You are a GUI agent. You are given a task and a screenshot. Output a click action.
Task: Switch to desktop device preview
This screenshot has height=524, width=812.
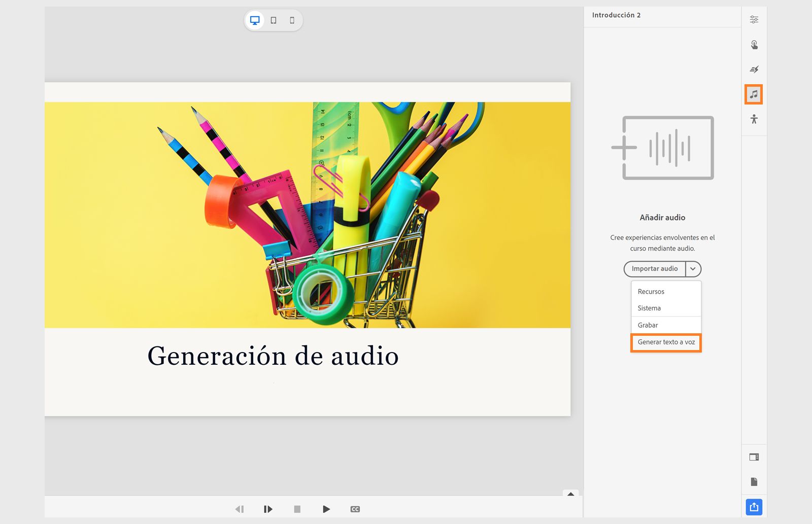pyautogui.click(x=255, y=20)
